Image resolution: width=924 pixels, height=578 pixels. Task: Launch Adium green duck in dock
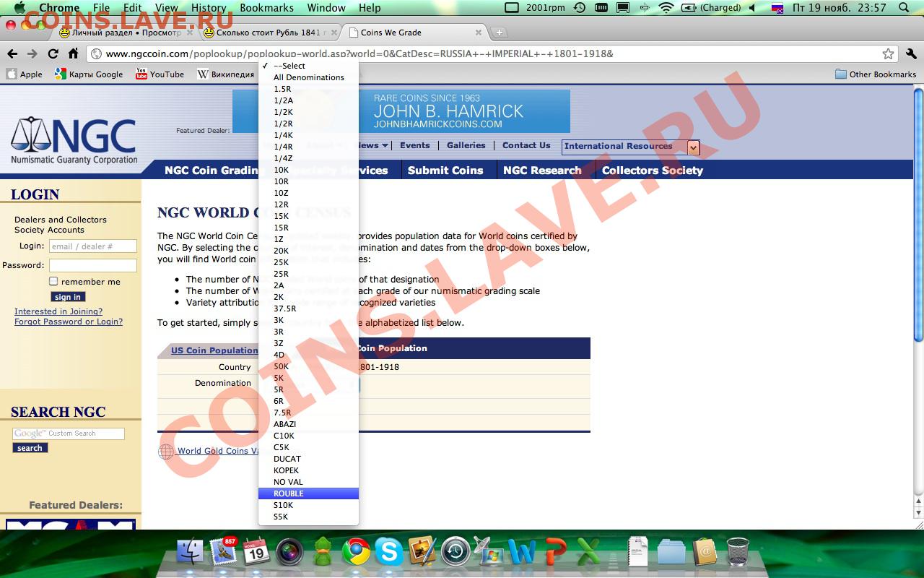click(x=323, y=552)
